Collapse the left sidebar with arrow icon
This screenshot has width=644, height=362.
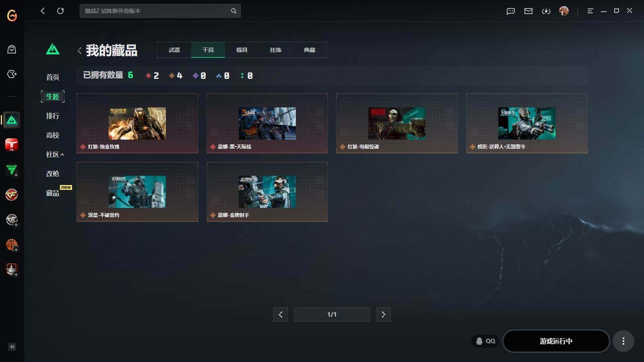point(12,347)
